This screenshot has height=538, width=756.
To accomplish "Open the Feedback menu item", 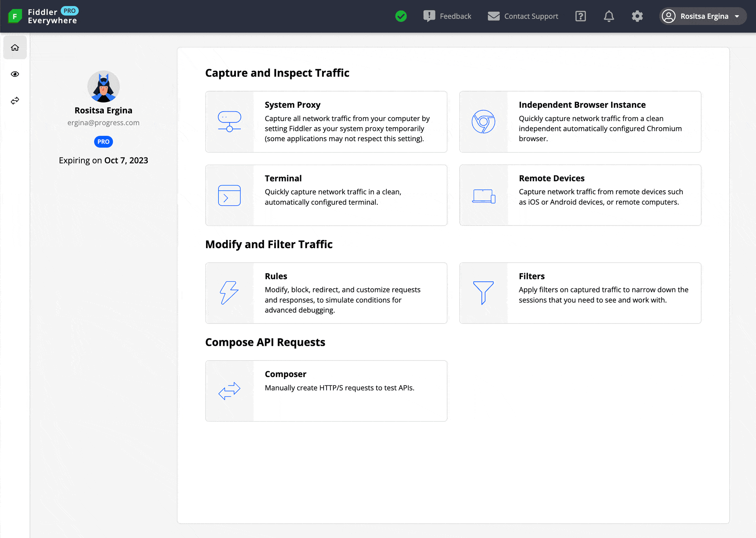I will tap(448, 16).
